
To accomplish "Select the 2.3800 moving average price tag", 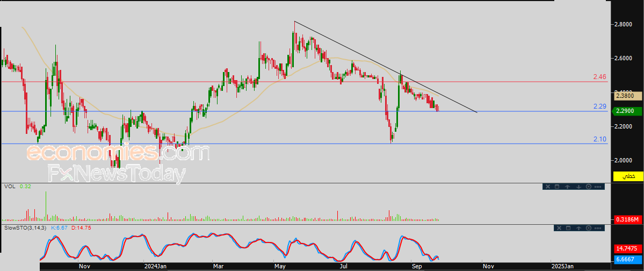I will tap(628, 96).
